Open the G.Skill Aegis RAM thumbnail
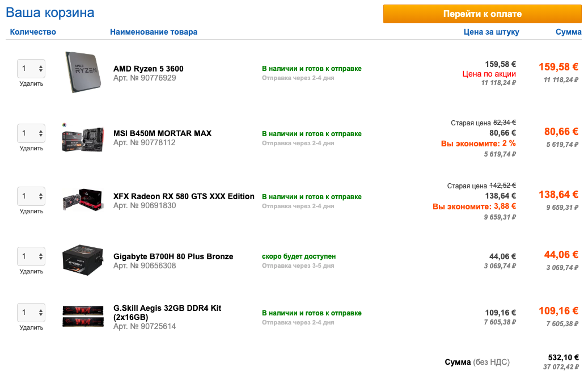588x375 pixels. coord(82,316)
